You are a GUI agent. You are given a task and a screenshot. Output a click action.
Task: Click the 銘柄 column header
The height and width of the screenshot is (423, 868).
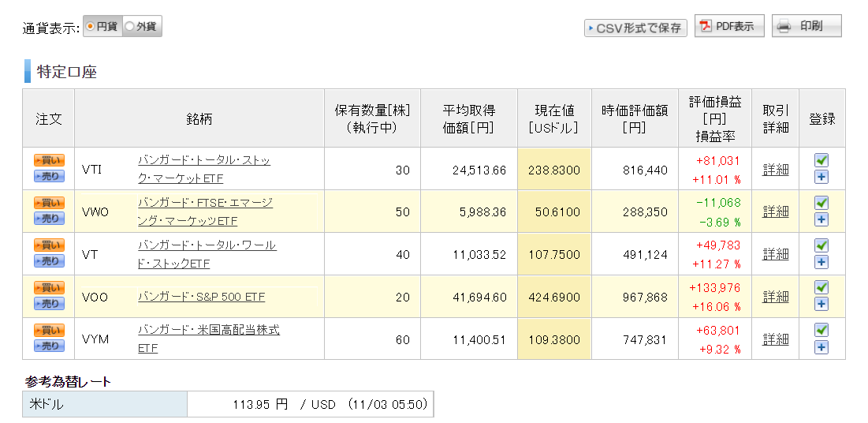[x=199, y=118]
